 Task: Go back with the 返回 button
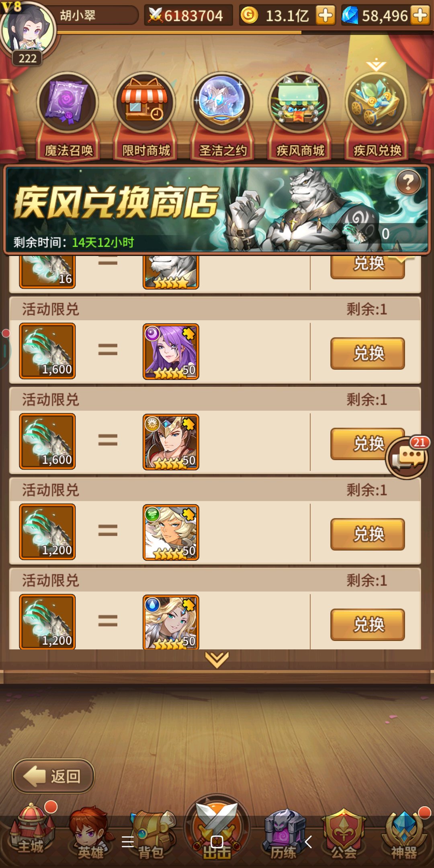tap(53, 776)
